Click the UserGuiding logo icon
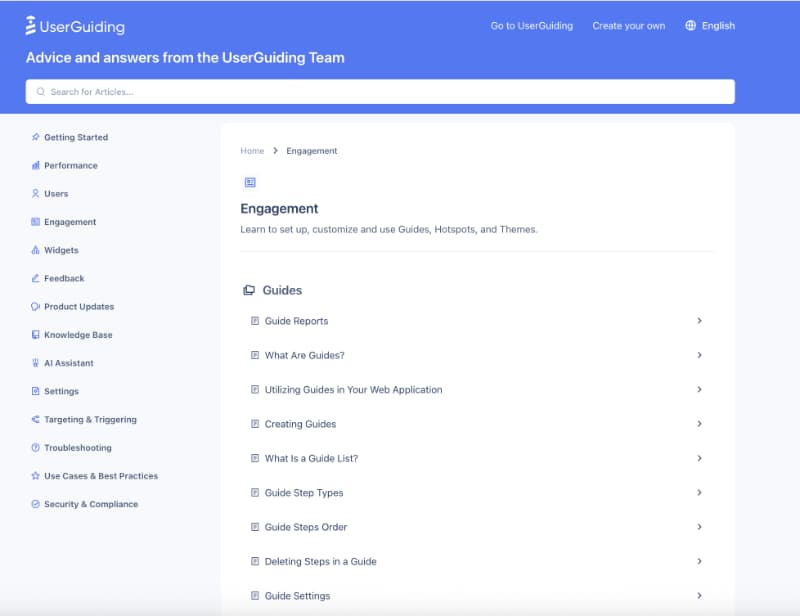This screenshot has height=616, width=800. (x=31, y=26)
